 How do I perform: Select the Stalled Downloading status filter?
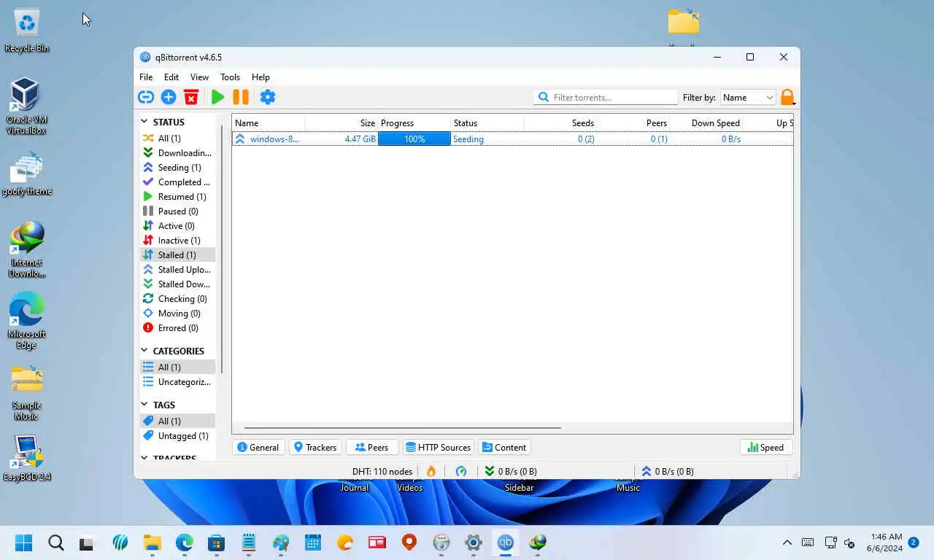click(x=177, y=284)
